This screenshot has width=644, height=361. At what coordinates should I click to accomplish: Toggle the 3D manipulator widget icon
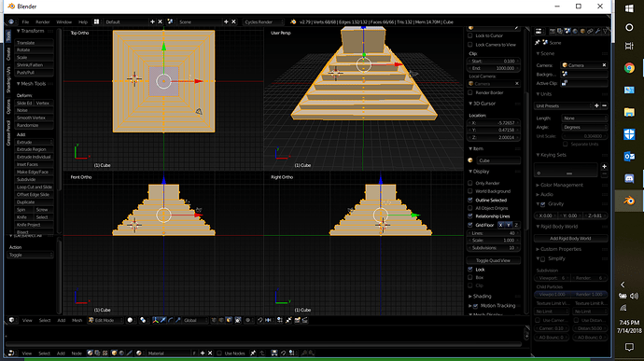pos(155,320)
